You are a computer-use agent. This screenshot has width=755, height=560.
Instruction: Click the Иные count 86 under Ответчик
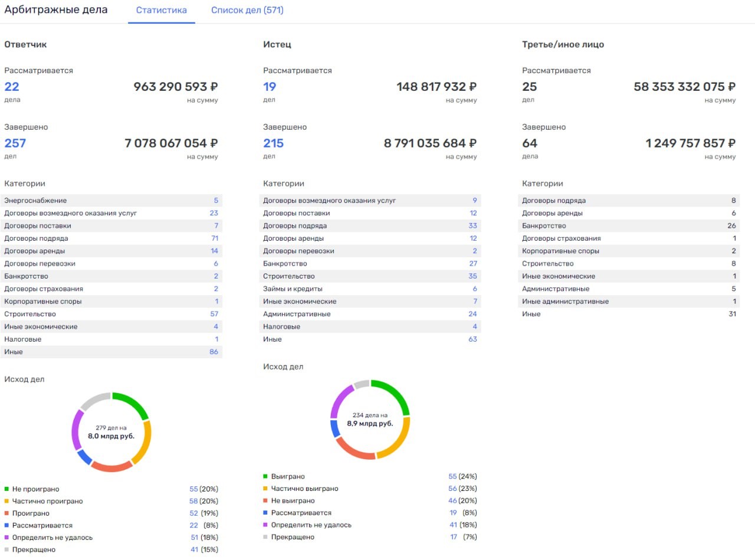tap(214, 352)
